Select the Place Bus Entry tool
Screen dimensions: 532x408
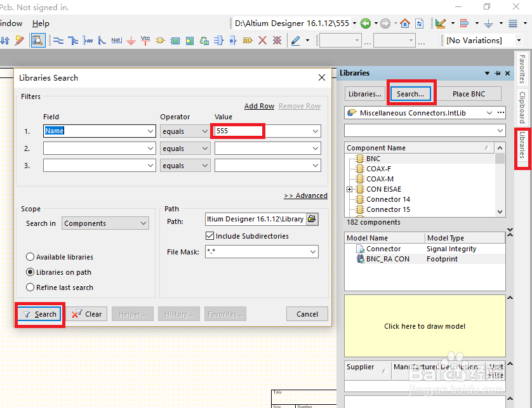[x=102, y=41]
